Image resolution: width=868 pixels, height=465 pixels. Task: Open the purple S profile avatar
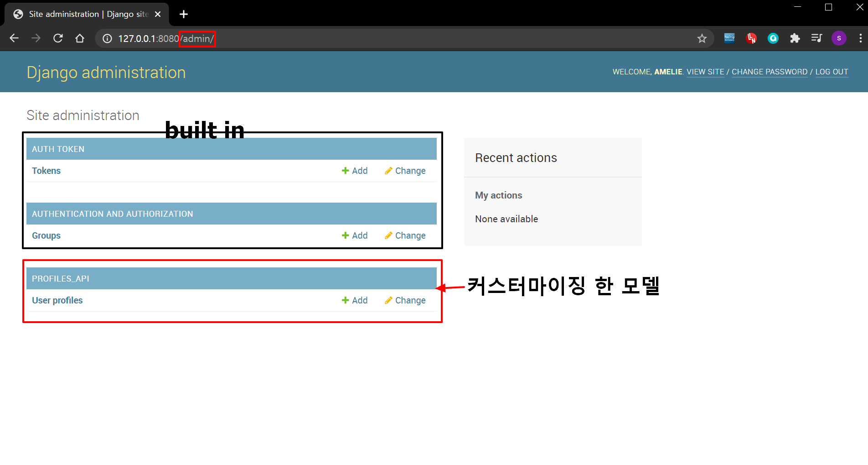point(839,38)
